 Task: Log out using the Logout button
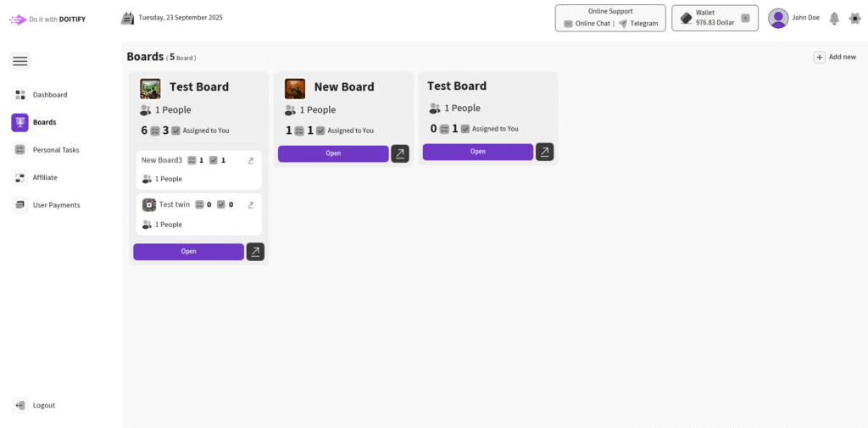click(43, 405)
